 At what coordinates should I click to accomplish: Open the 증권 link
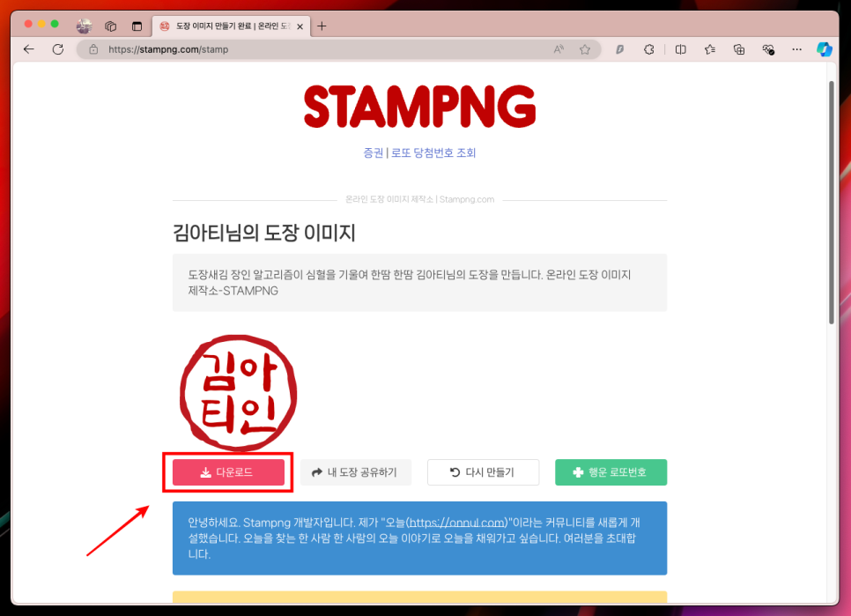coord(373,153)
